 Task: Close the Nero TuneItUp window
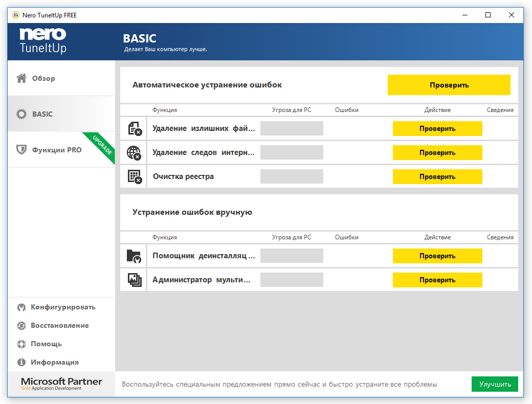pyautogui.click(x=512, y=15)
